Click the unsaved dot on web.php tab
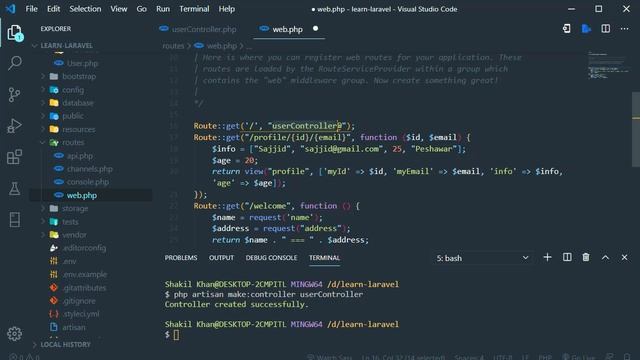640x360 pixels. 316,29
